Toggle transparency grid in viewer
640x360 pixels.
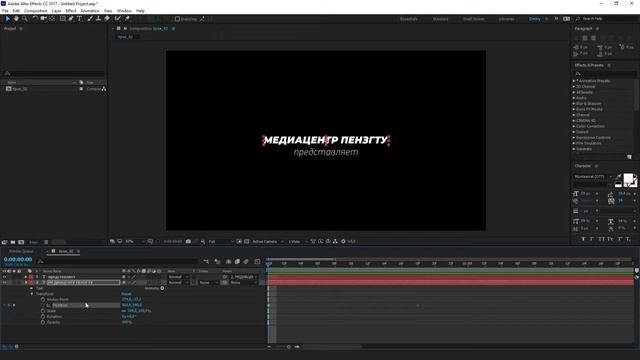tap(247, 241)
